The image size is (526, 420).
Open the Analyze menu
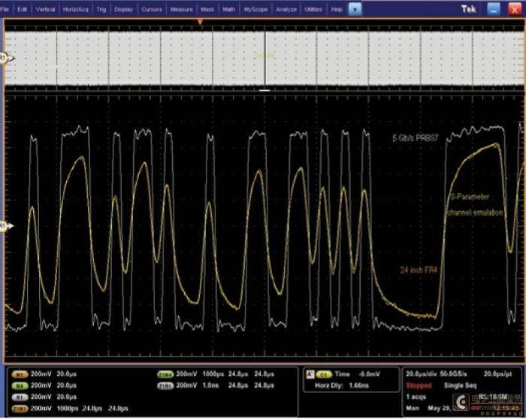point(286,10)
